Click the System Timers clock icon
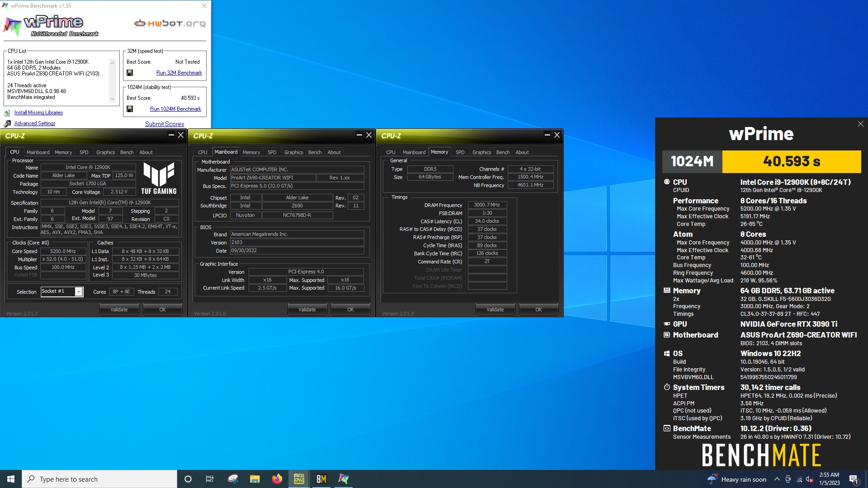This screenshot has width=868, height=488. (667, 387)
